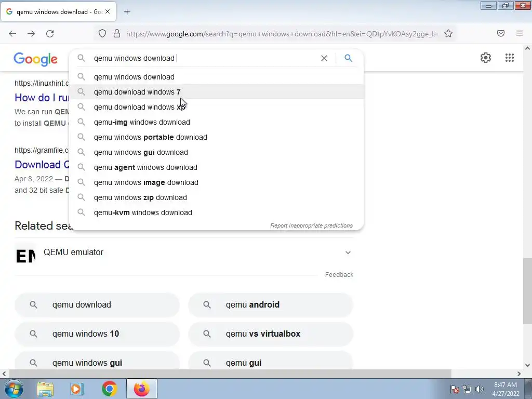Screen dimensions: 532x399
Task: Click the vertical scrollbar thumb
Action: (527, 291)
